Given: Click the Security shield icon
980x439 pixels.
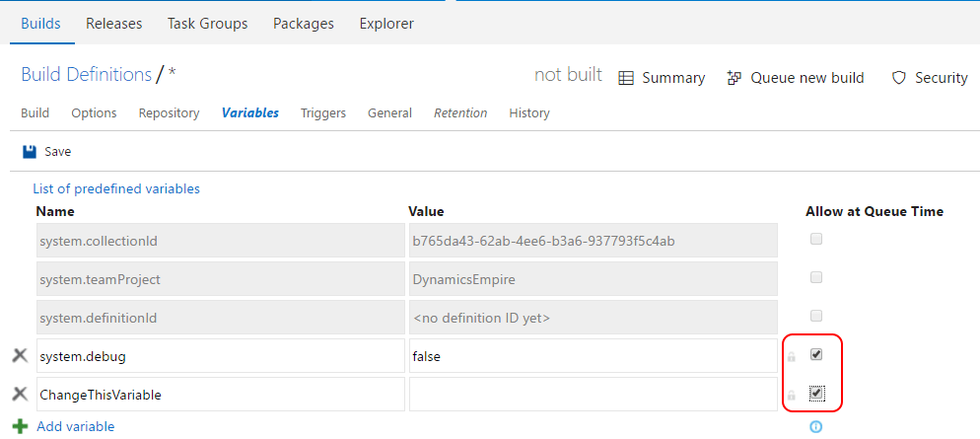Looking at the screenshot, I should pos(898,78).
